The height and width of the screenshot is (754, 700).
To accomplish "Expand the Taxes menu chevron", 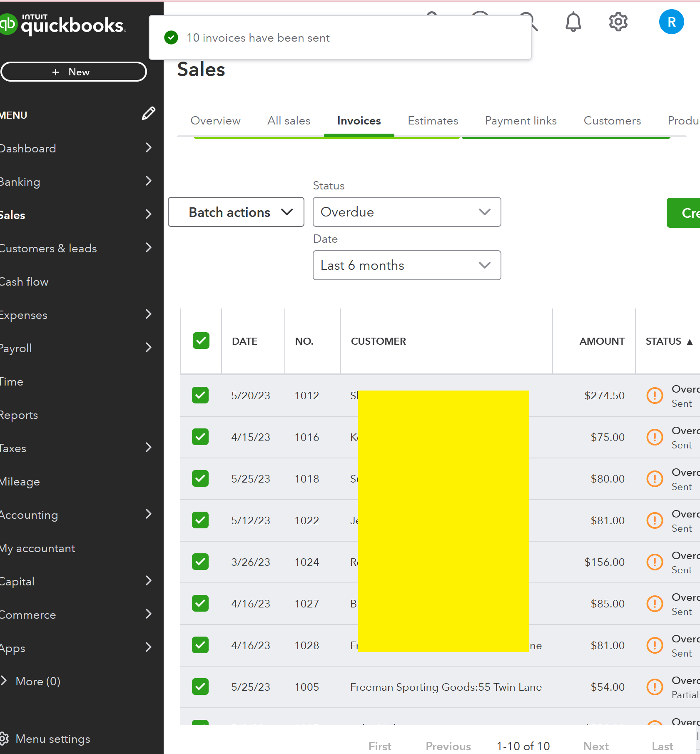I will coord(149,447).
